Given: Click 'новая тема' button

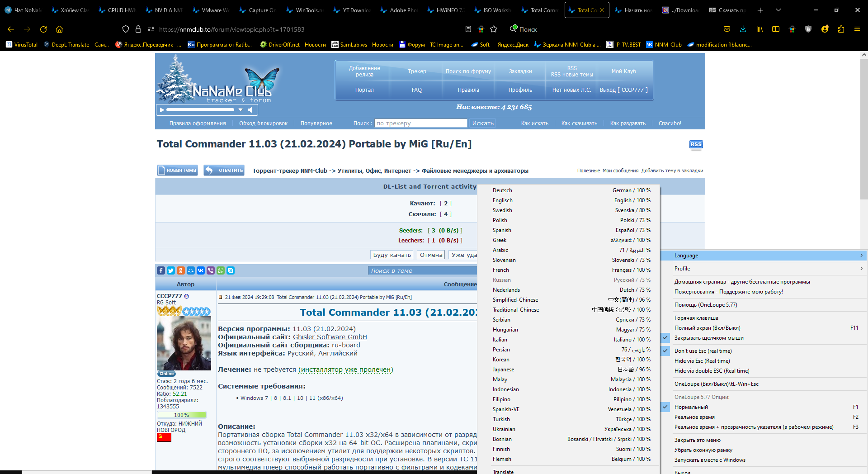Looking at the screenshot, I should click(177, 170).
